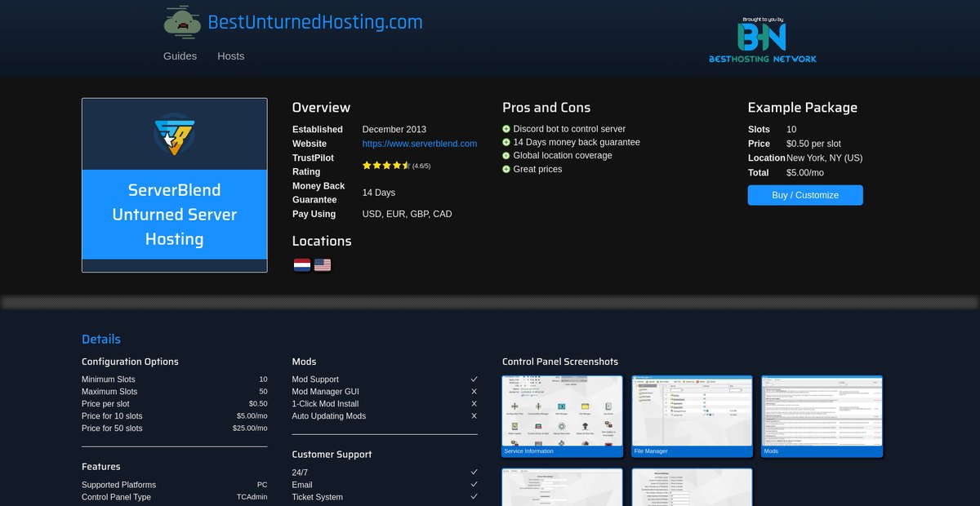Screen dimensions: 980x506
Task: Click the Total price $5.00/mo
Action: coord(805,173)
